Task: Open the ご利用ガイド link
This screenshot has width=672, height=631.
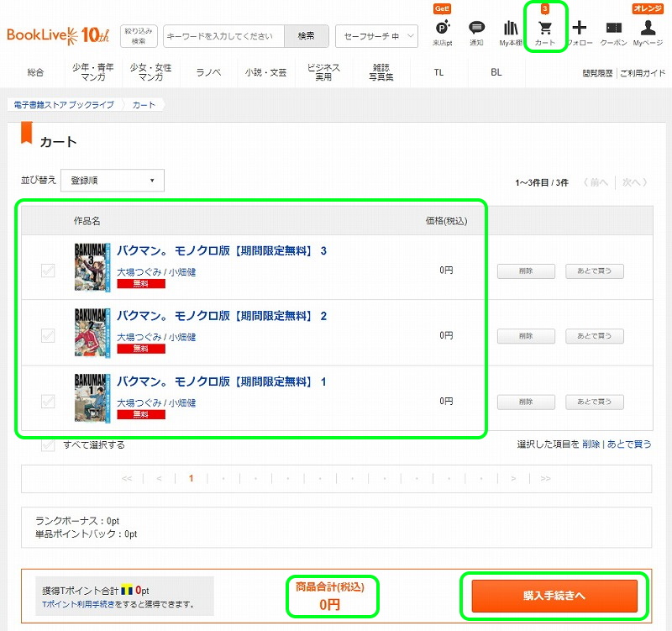Action: pyautogui.click(x=643, y=73)
